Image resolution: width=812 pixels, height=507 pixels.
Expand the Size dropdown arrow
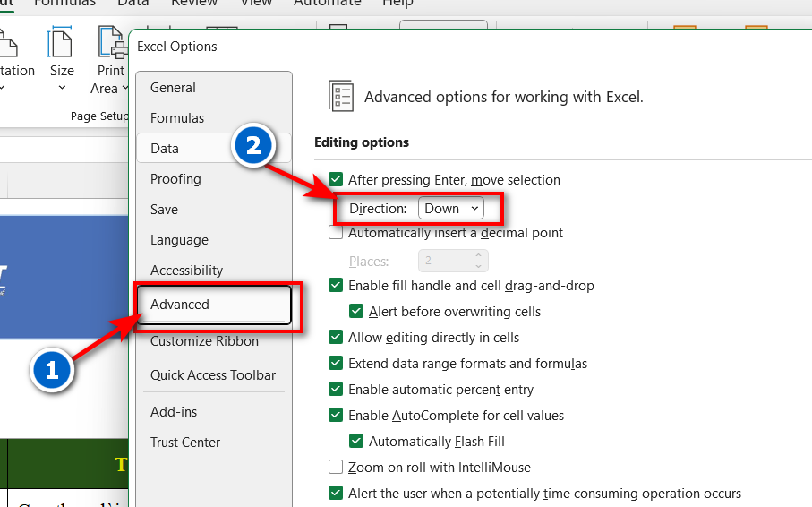point(61,88)
